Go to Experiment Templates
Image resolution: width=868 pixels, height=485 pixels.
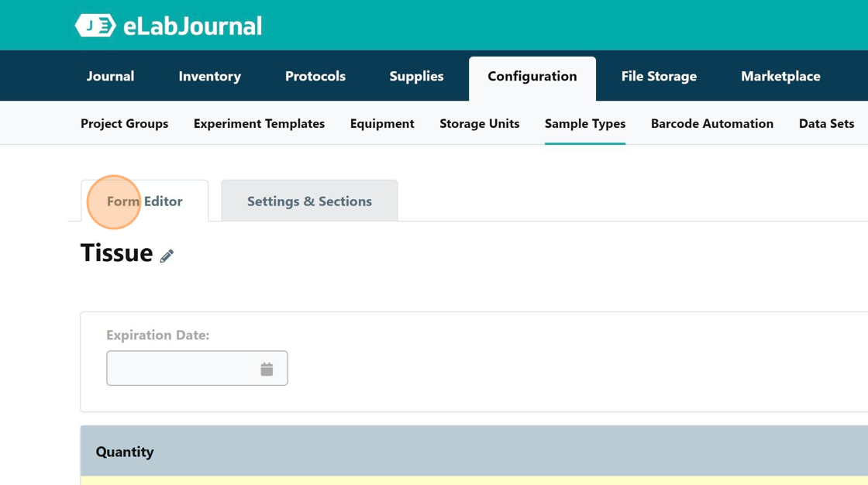tap(259, 123)
